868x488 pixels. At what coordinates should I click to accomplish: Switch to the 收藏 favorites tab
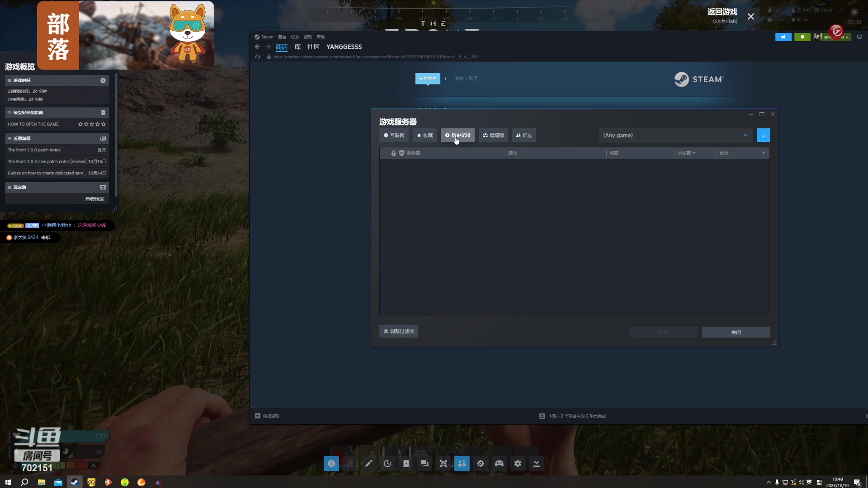tap(425, 135)
